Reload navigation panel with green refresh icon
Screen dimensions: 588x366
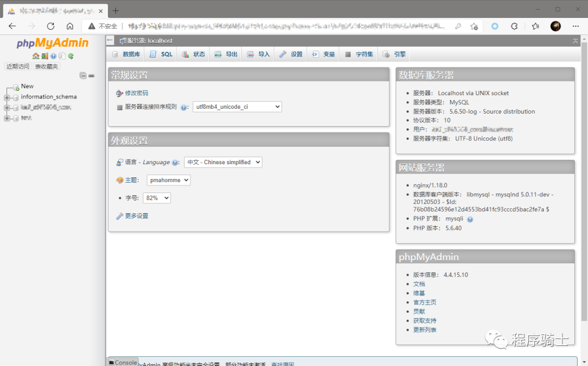(x=70, y=56)
